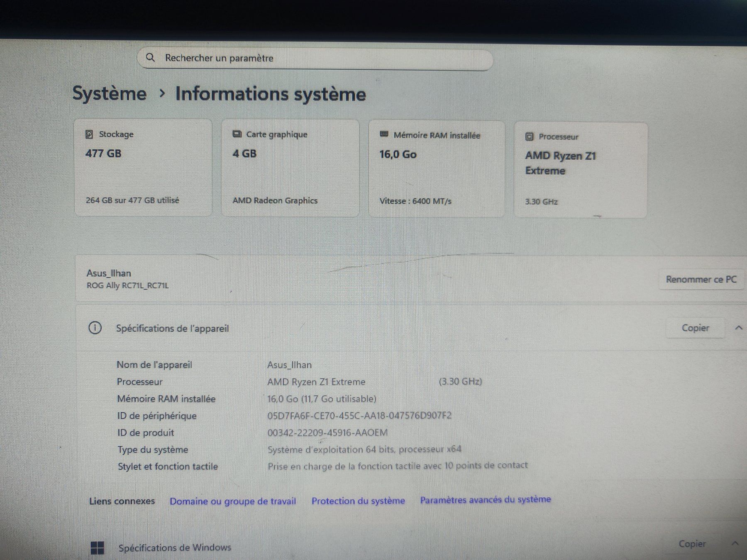747x560 pixels.
Task: Focus the 'Rechercher un paramètre' search field
Action: (x=315, y=58)
